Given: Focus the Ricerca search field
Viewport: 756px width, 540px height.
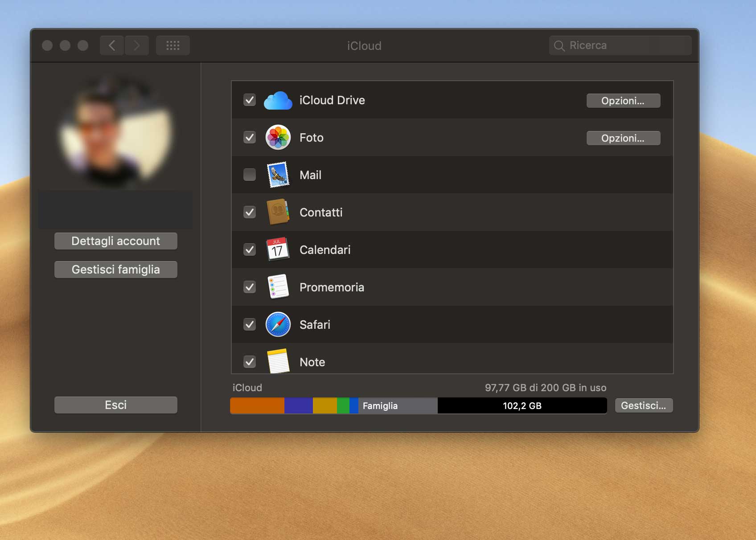Looking at the screenshot, I should (x=620, y=45).
